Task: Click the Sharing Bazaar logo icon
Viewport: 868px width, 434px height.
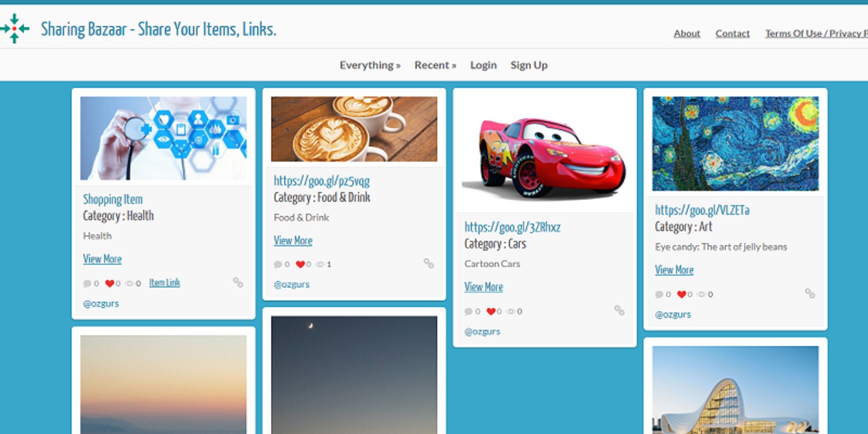Action: [x=15, y=28]
